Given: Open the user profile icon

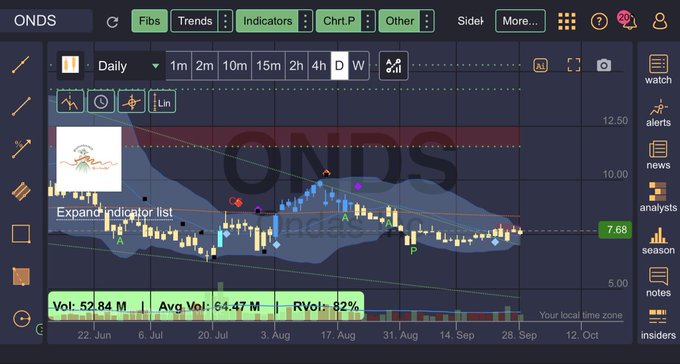Looking at the screenshot, I should coord(660,21).
